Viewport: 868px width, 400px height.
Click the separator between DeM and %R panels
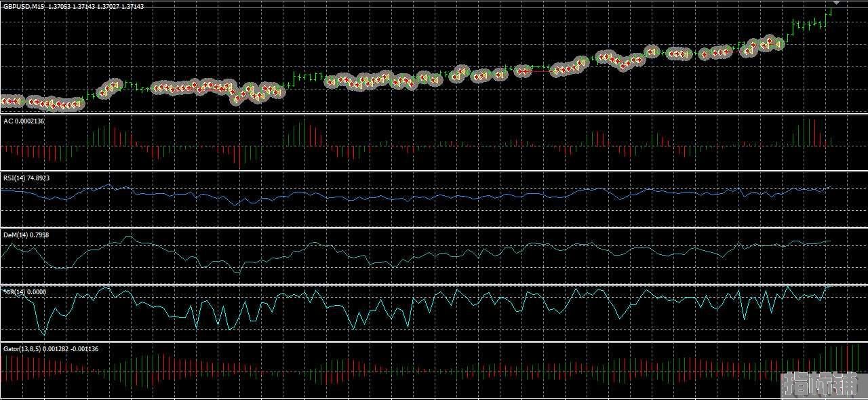[434, 285]
